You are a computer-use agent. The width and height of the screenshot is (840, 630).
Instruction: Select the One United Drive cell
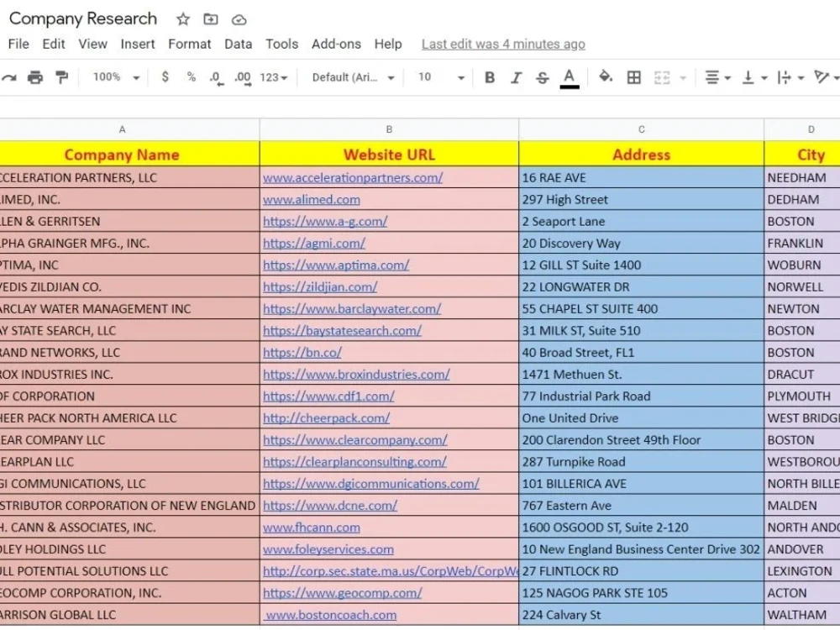tap(641, 418)
